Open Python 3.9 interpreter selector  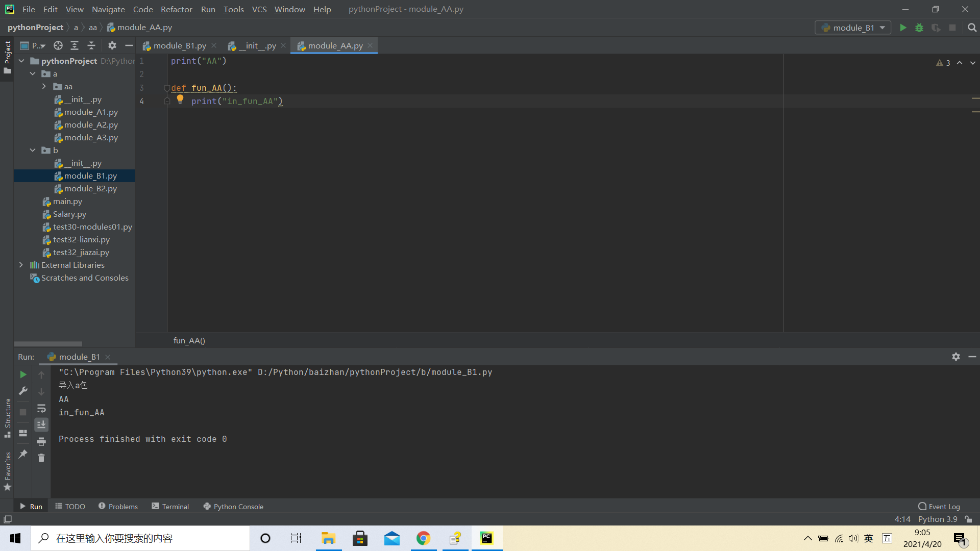coord(938,519)
